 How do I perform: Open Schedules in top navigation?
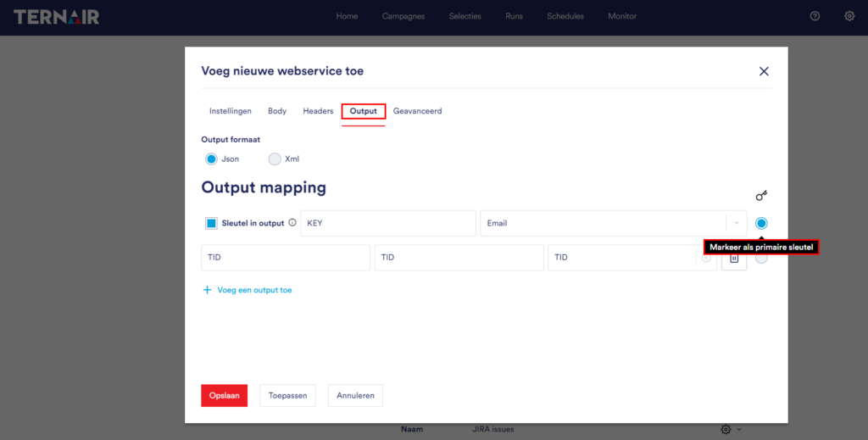pos(565,16)
